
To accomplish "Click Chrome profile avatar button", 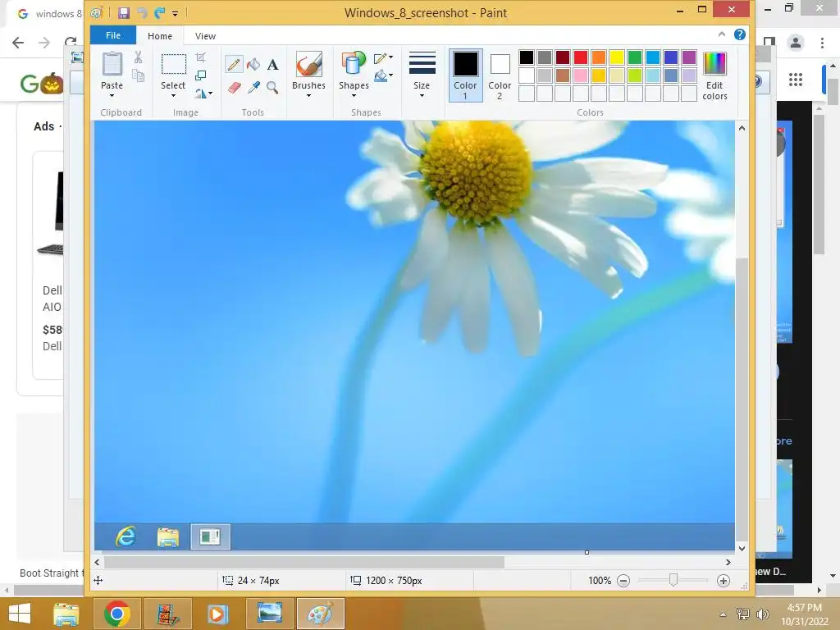I will [796, 43].
